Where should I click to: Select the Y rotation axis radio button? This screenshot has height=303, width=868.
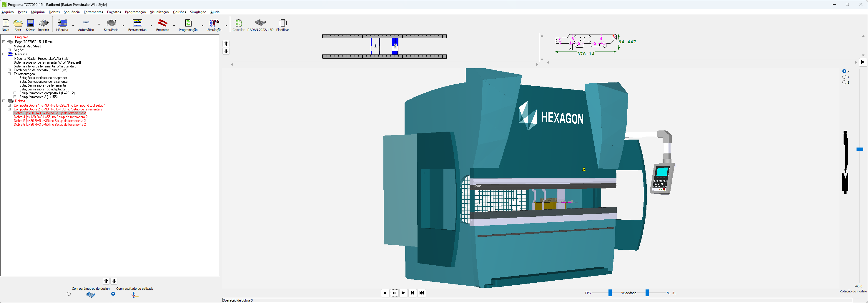tap(844, 77)
